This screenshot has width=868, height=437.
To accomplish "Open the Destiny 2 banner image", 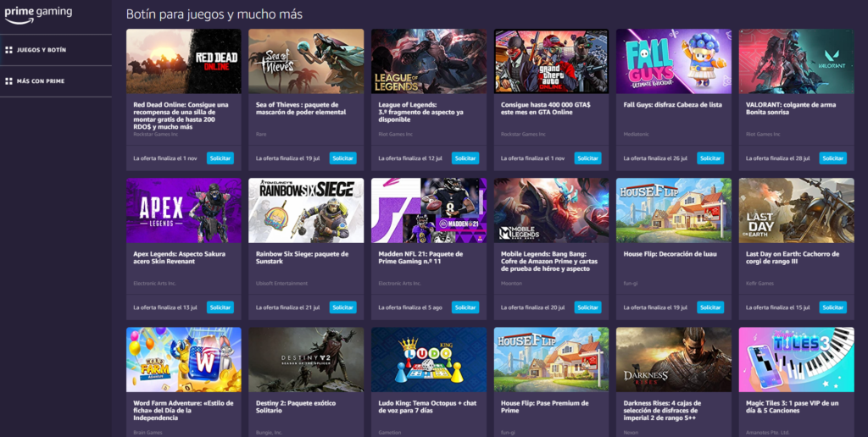I will (x=306, y=360).
